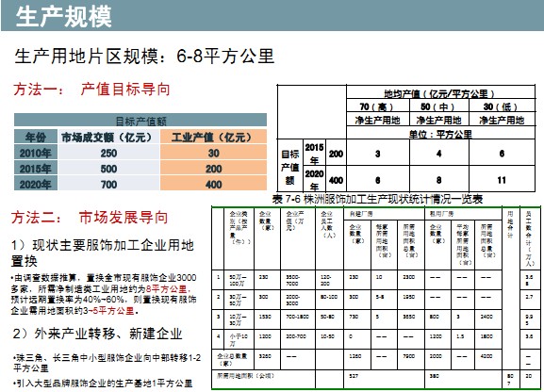Select the heading 生产用地片区规模：6-8平方公里
544x392 pixels.
coord(144,57)
